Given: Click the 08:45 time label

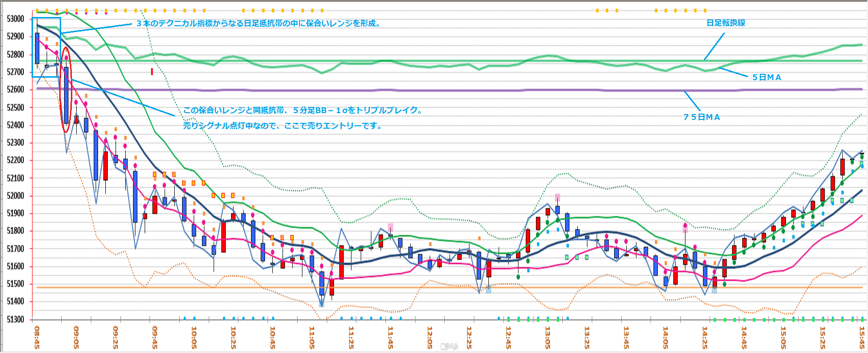Looking at the screenshot, I should [37, 337].
